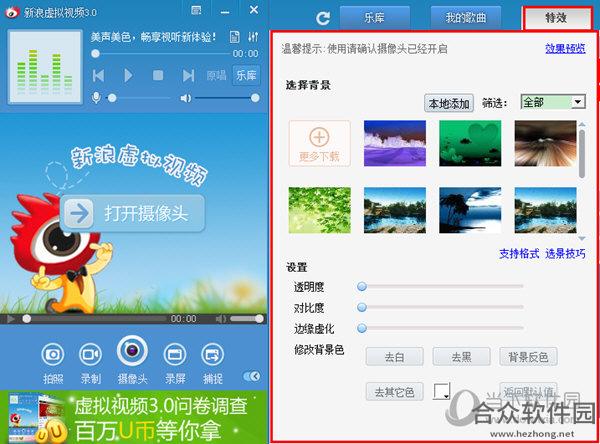Click the video preview progress handle
Viewport: 600px width, 444px height.
[x=26, y=319]
